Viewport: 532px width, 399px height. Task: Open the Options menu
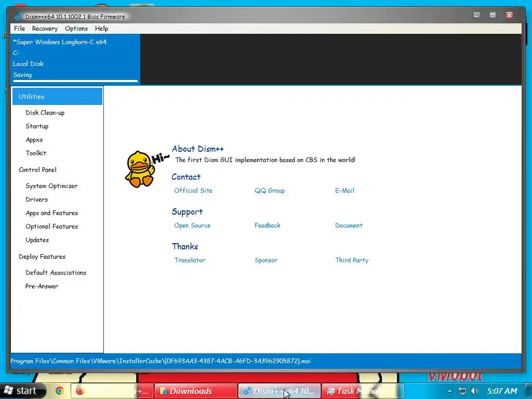tap(76, 29)
